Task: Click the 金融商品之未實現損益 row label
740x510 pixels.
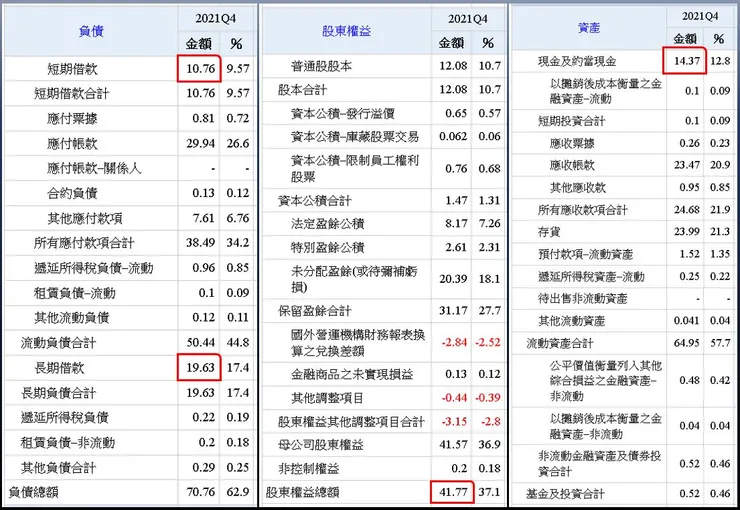Action: [x=352, y=375]
